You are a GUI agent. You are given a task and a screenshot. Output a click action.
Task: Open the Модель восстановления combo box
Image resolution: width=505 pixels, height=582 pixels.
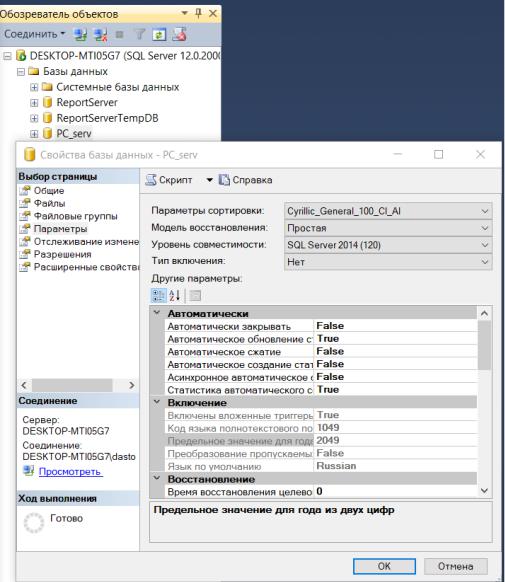[388, 228]
